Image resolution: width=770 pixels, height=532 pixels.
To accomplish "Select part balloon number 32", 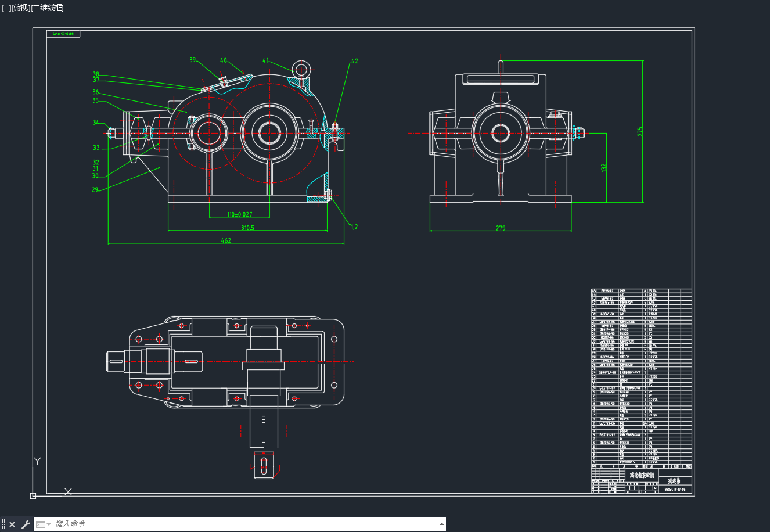I will (95, 162).
